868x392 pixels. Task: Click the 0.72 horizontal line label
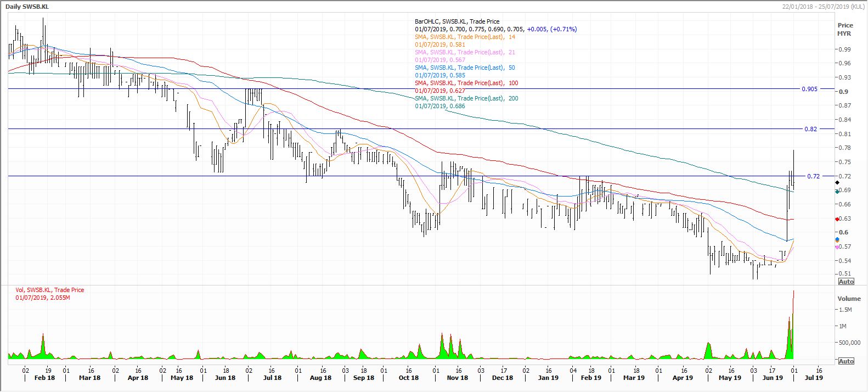pos(813,176)
